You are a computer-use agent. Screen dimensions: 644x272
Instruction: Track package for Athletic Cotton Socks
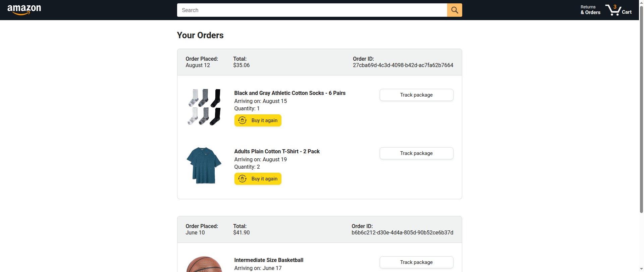[416, 95]
